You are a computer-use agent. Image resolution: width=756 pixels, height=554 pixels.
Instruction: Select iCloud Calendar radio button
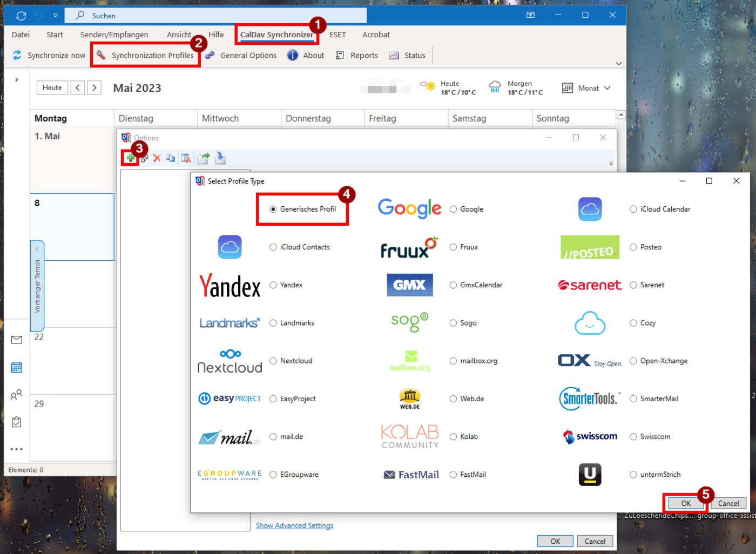[633, 209]
